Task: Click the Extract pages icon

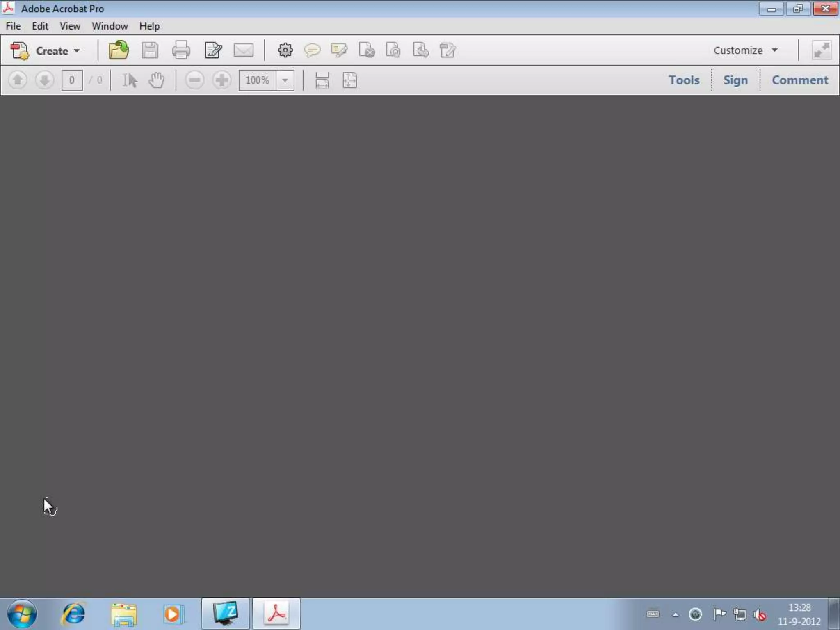Action: [x=420, y=50]
